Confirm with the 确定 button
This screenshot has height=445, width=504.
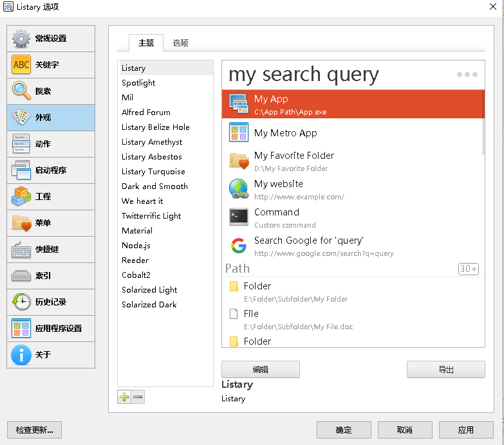(344, 430)
